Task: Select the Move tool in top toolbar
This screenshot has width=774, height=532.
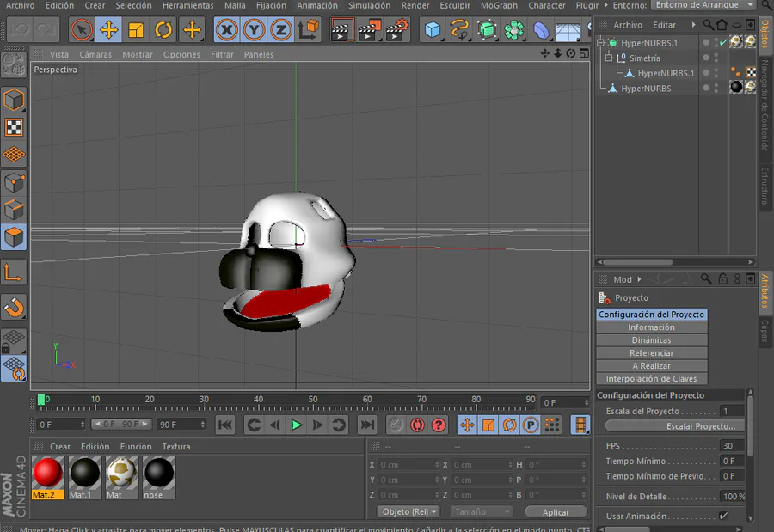Action: click(x=108, y=31)
